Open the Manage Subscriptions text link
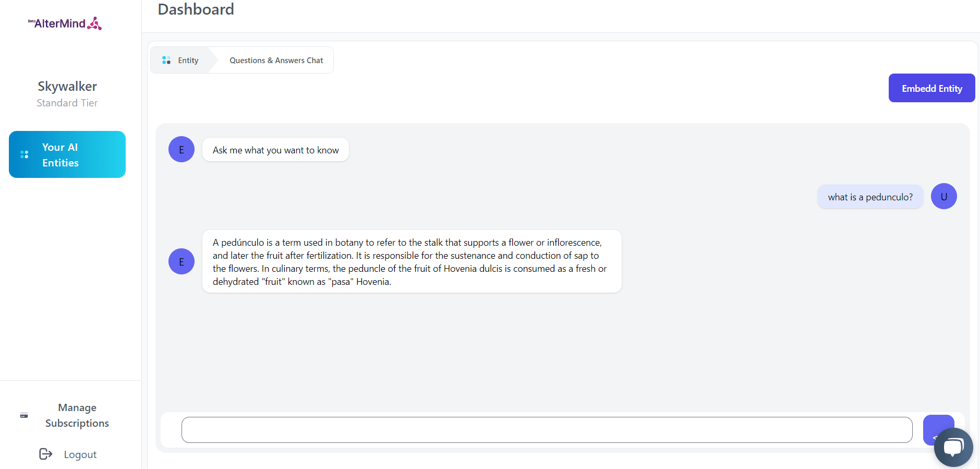980x469 pixels. click(x=77, y=415)
